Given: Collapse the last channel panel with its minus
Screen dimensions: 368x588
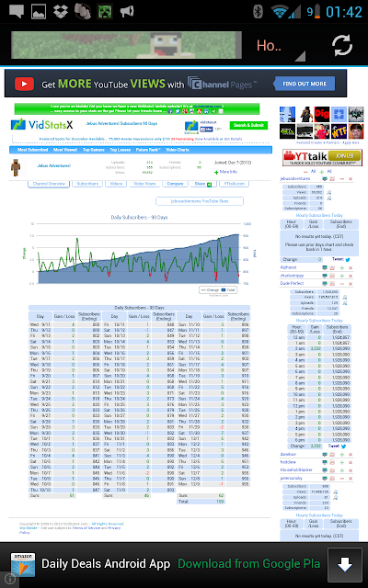Looking at the screenshot, I should (341, 479).
